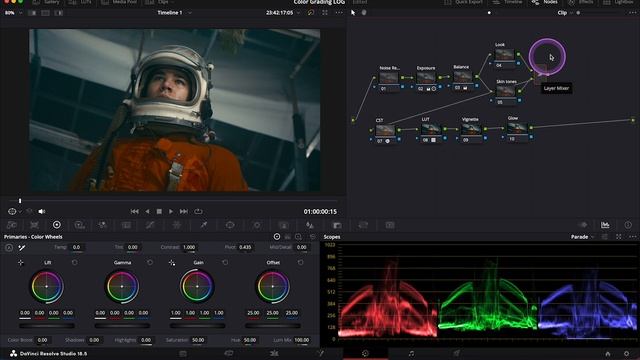Open the Tracker palette
Screen dimensions: 640x360
[257, 225]
